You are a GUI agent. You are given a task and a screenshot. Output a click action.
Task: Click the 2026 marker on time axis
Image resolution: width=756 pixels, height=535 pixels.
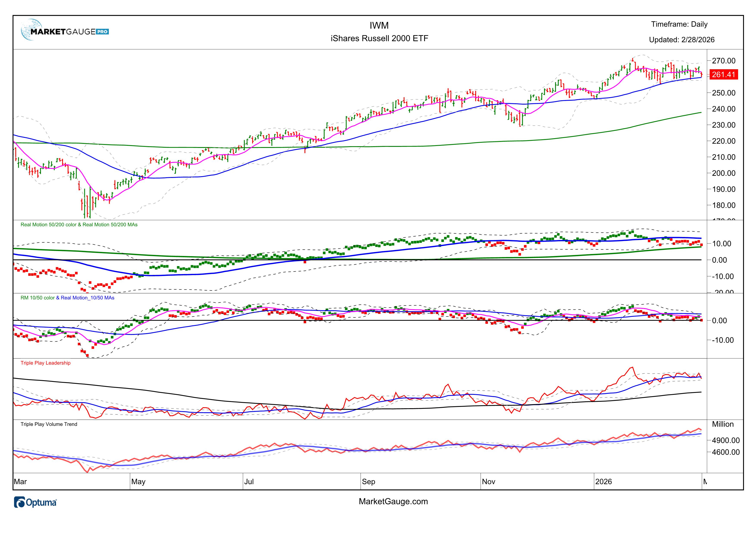click(603, 482)
